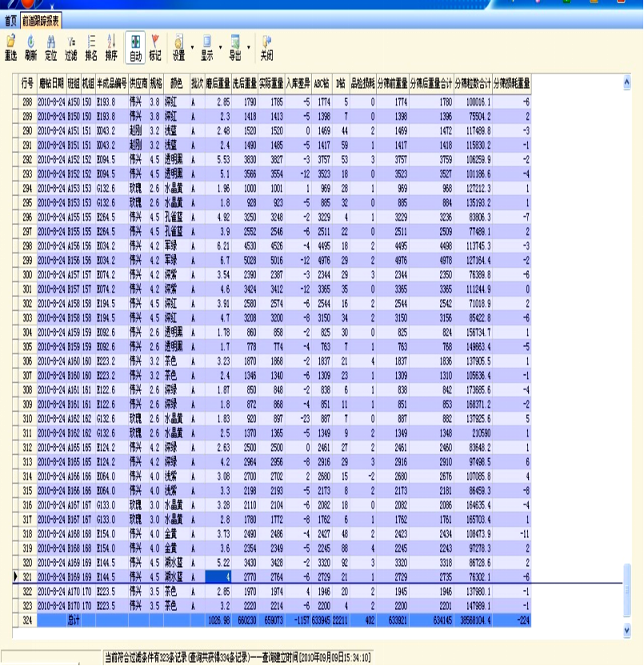Switch to the 首页 home tab
The height and width of the screenshot is (666, 644).
pyautogui.click(x=10, y=20)
